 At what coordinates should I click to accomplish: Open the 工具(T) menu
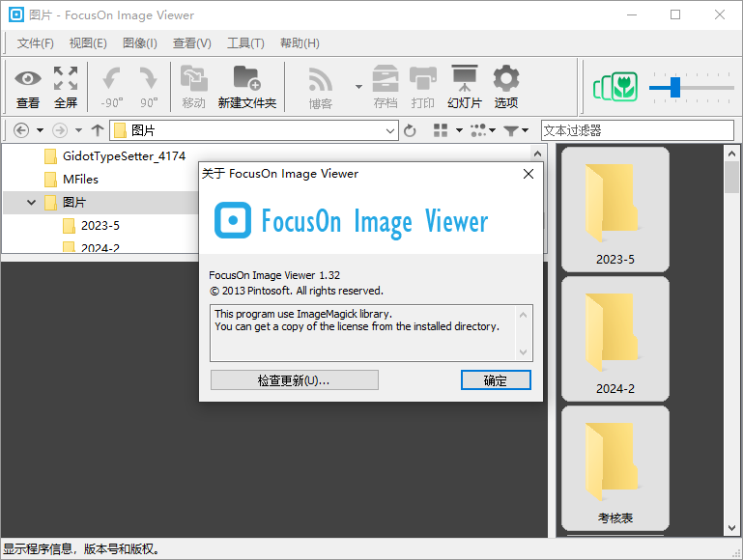coord(245,43)
